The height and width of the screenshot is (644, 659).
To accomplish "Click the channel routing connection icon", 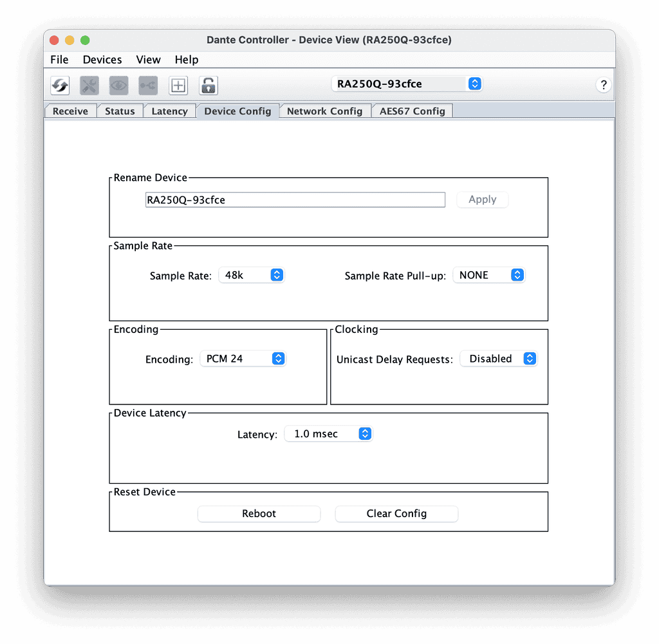I will tap(148, 85).
